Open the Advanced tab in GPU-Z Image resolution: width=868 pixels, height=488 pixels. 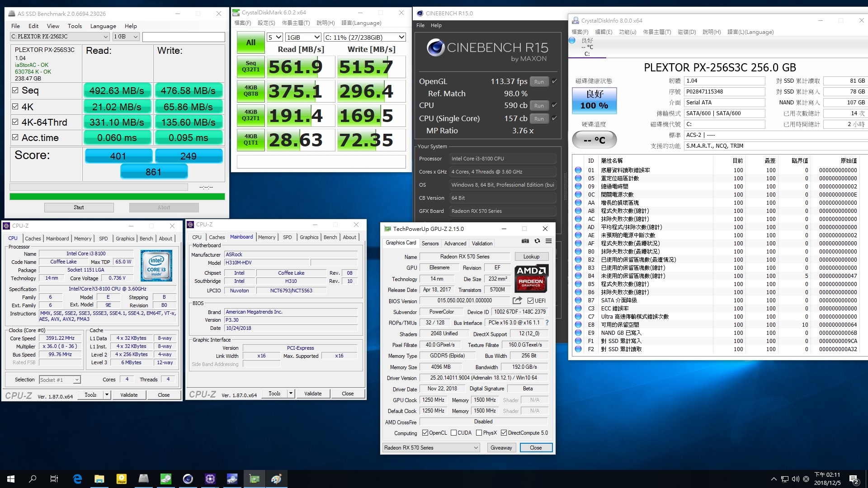click(455, 243)
